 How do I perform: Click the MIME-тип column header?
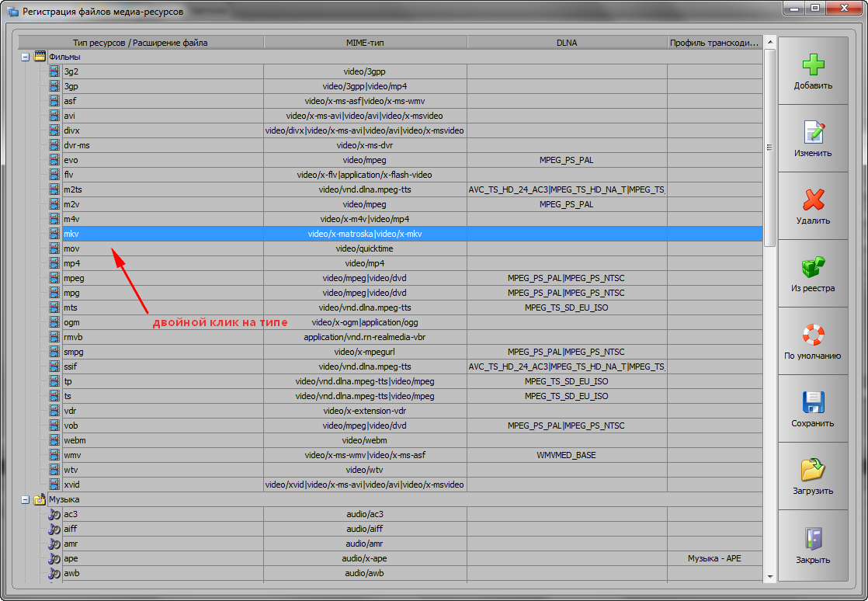(x=365, y=43)
